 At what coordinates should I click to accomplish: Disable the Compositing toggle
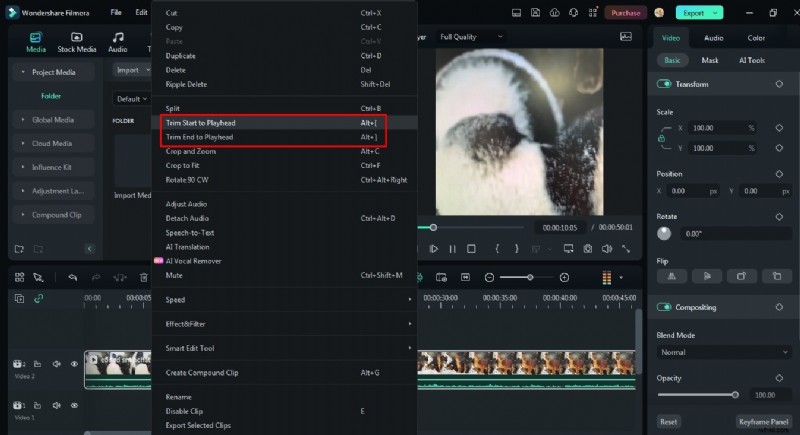click(664, 308)
